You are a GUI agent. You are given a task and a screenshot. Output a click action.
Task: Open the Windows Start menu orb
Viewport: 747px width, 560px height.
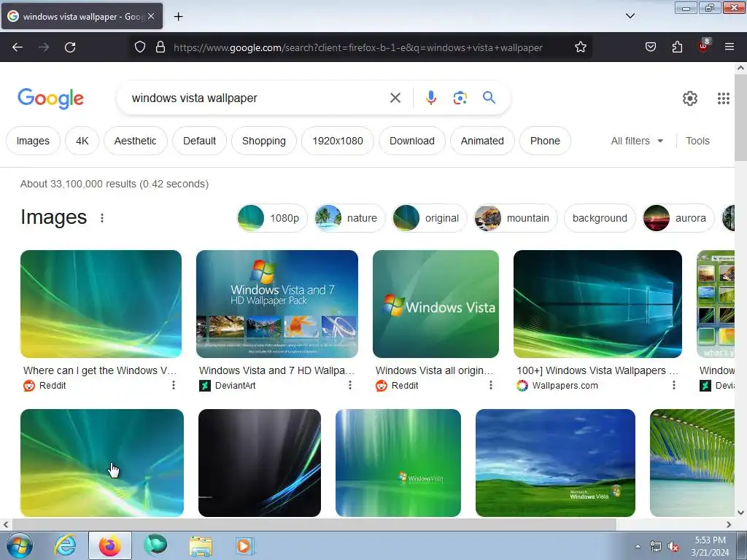click(20, 545)
